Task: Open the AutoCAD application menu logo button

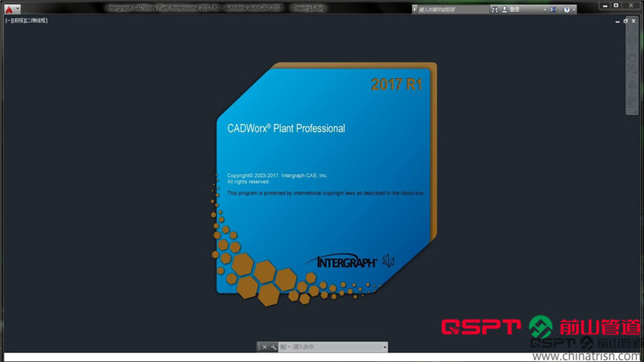Action: [9, 9]
